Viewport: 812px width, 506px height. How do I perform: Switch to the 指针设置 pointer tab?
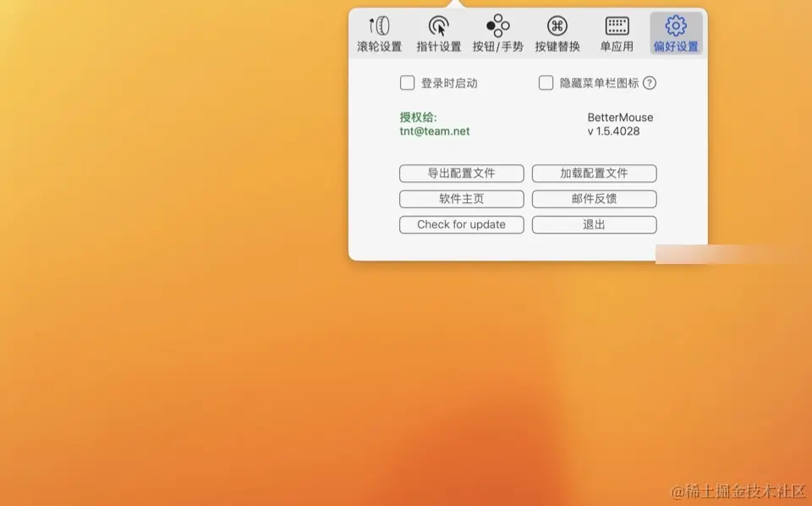coord(439,34)
